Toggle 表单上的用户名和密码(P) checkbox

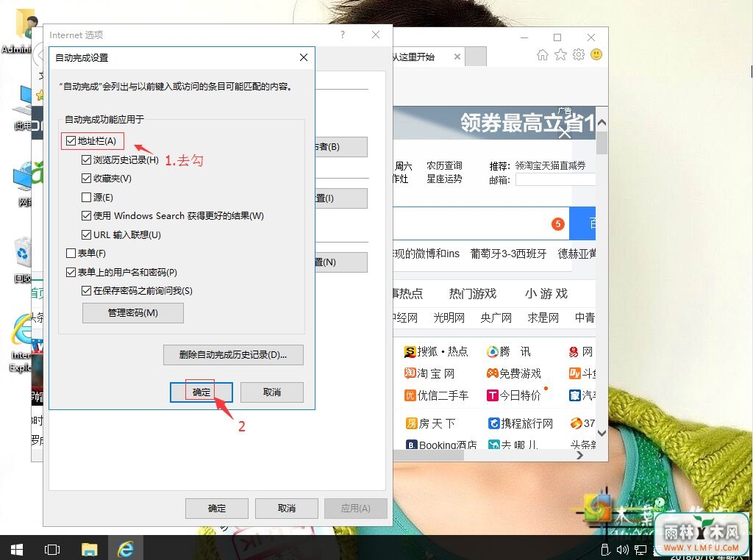click(x=71, y=272)
